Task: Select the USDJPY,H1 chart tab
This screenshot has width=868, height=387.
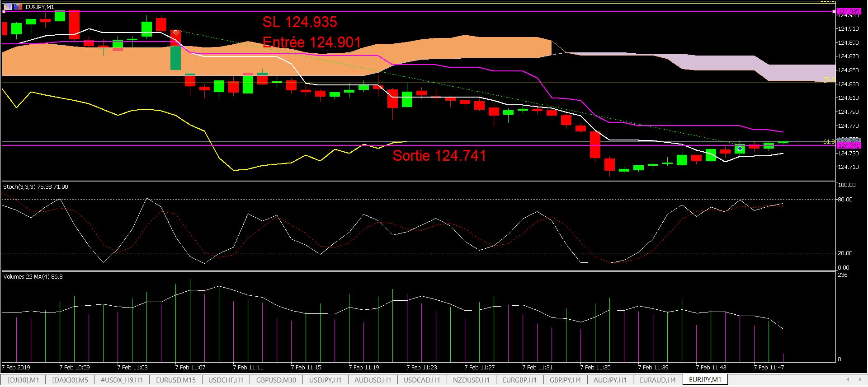Action: pyautogui.click(x=325, y=380)
